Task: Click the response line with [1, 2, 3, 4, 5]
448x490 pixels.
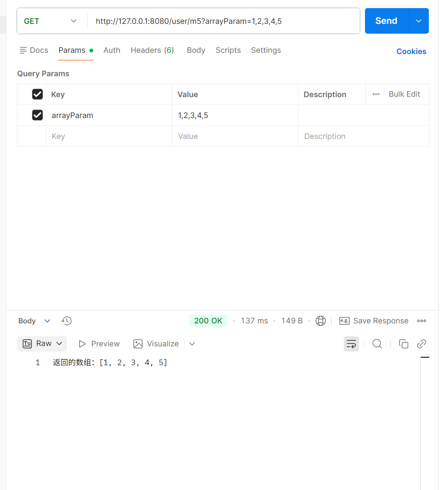Action: (110, 363)
